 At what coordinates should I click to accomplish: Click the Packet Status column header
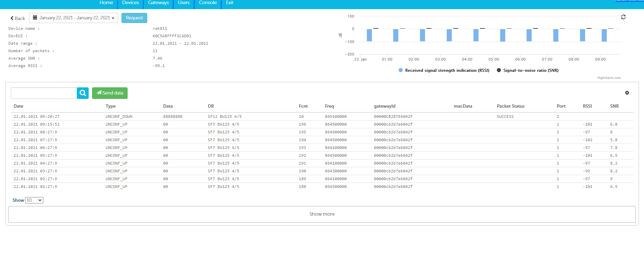tap(511, 106)
